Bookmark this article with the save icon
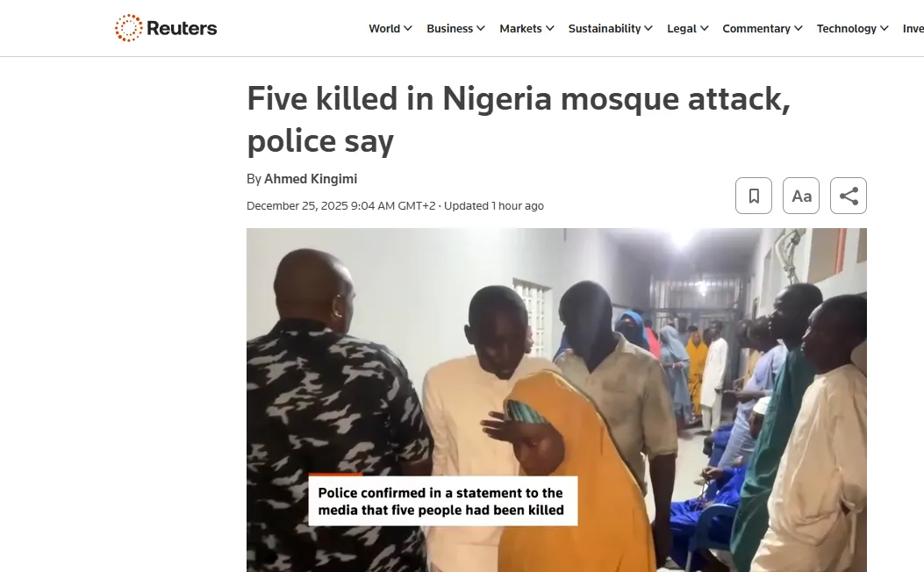This screenshot has width=924, height=572. [754, 196]
